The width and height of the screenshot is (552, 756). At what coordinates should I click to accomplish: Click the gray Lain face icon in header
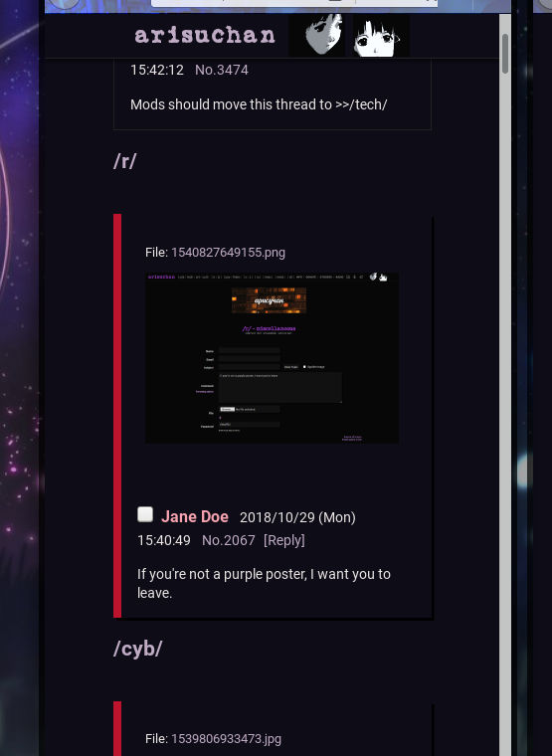pyautogui.click(x=316, y=35)
